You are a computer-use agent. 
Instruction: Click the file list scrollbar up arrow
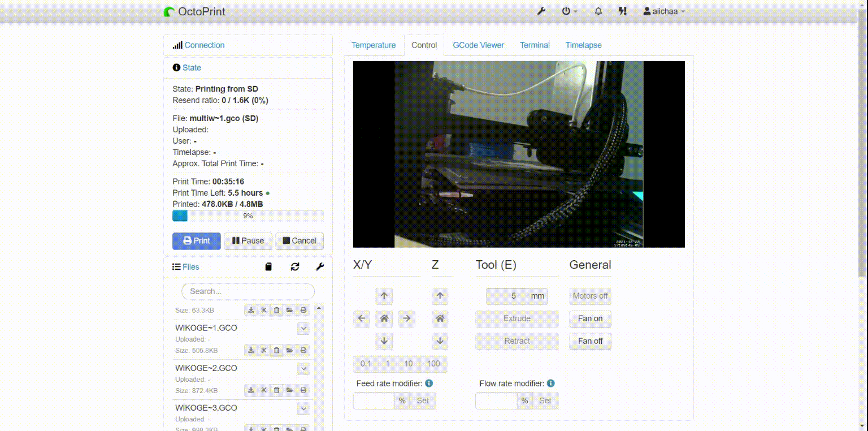[319, 308]
